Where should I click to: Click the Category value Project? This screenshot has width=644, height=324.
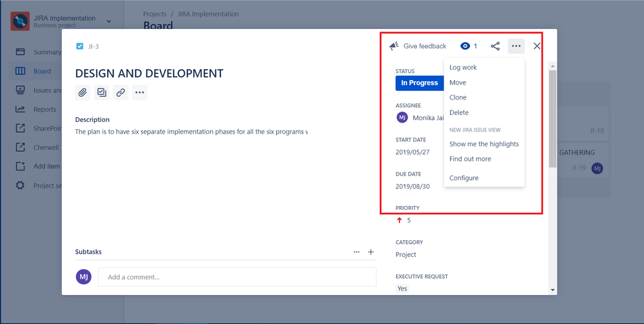(405, 254)
